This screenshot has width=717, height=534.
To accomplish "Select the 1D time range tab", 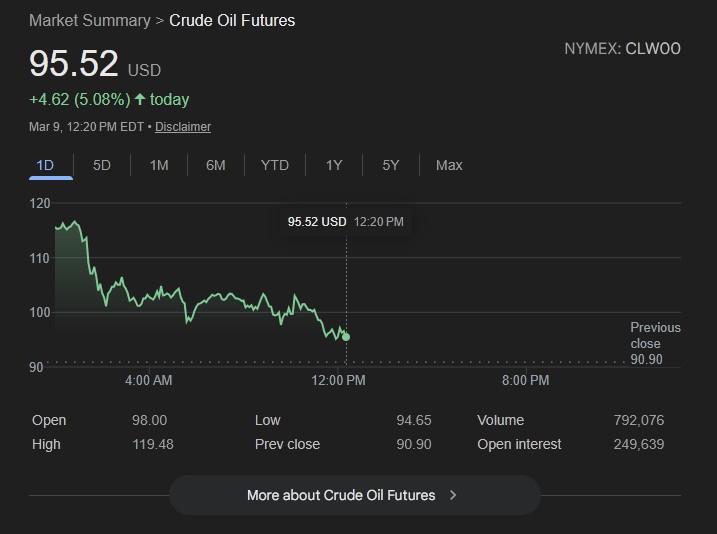I will point(45,165).
